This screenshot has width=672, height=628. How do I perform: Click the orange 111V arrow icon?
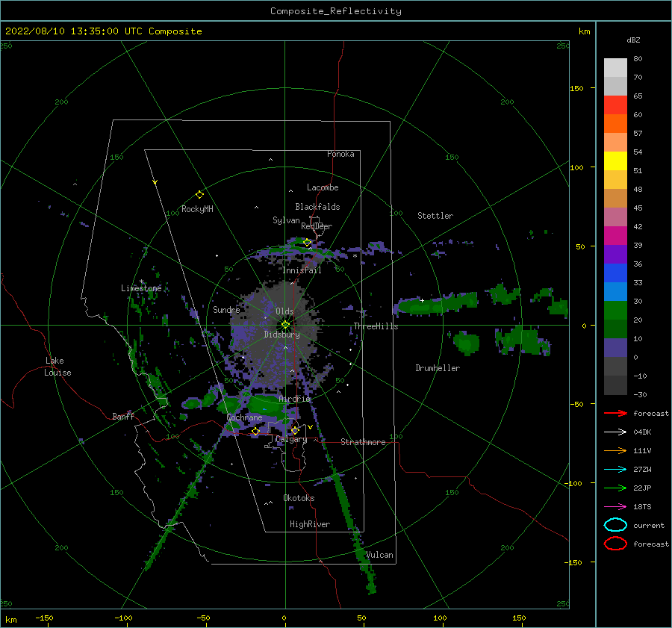[x=615, y=450]
